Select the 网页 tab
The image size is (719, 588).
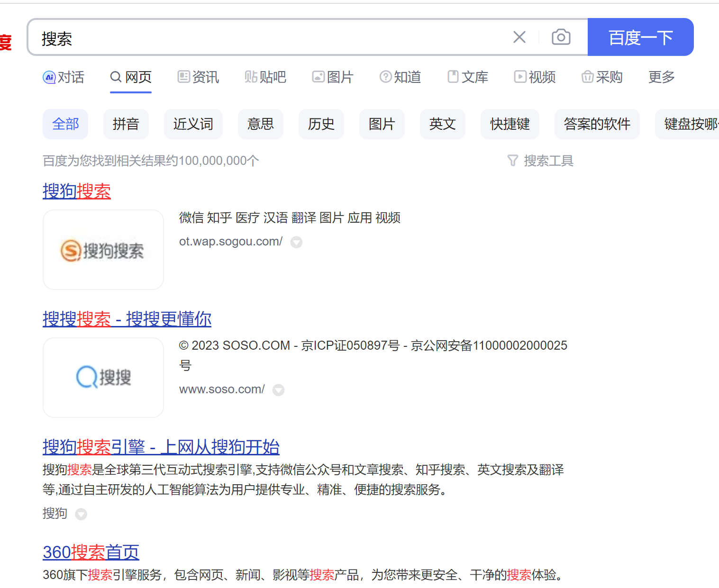pos(131,77)
